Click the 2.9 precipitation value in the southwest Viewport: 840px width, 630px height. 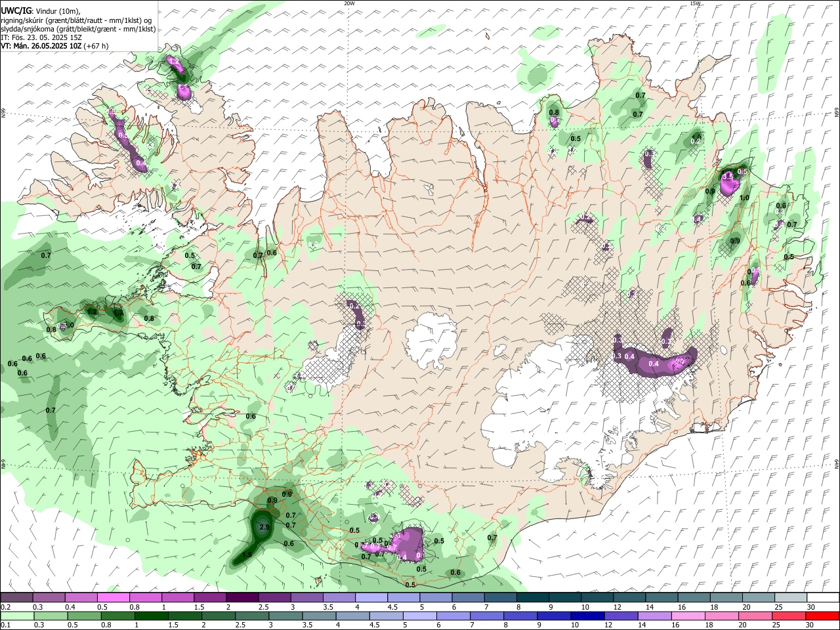(x=264, y=527)
